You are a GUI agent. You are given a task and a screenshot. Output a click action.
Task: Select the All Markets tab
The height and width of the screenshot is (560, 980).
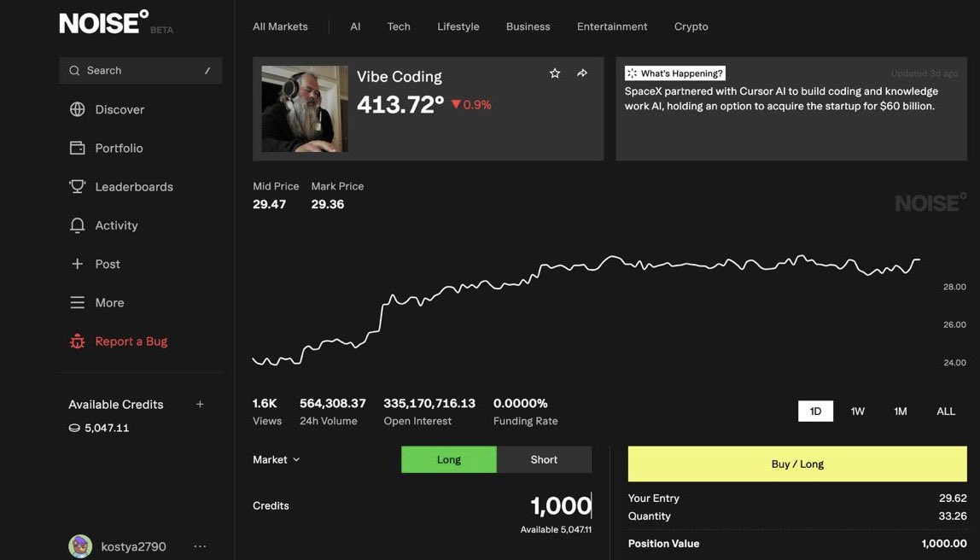(x=280, y=26)
